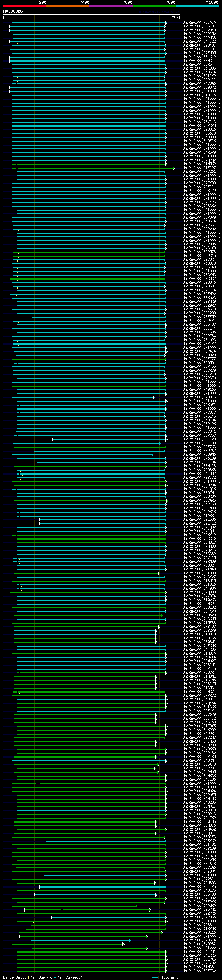
Task: Click the cyan ~100% identity legend segment
Action: pos(197,6)
